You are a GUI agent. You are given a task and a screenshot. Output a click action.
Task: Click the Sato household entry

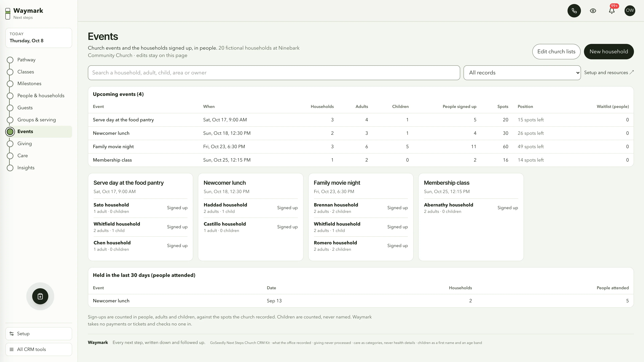pos(141,208)
